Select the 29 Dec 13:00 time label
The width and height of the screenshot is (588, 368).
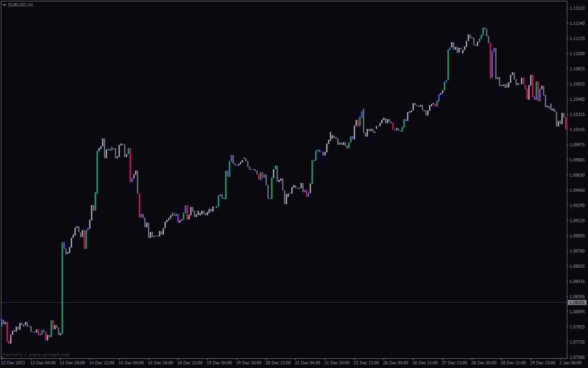tap(543, 363)
